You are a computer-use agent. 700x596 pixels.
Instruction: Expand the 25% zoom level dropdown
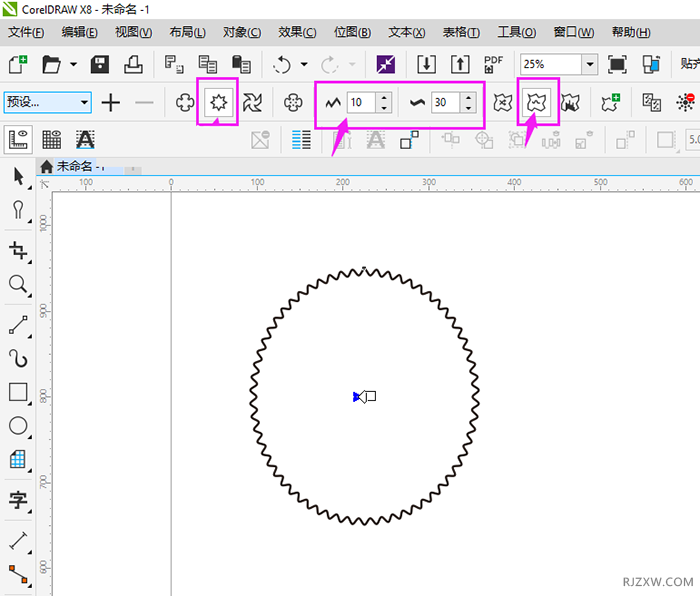tap(589, 65)
